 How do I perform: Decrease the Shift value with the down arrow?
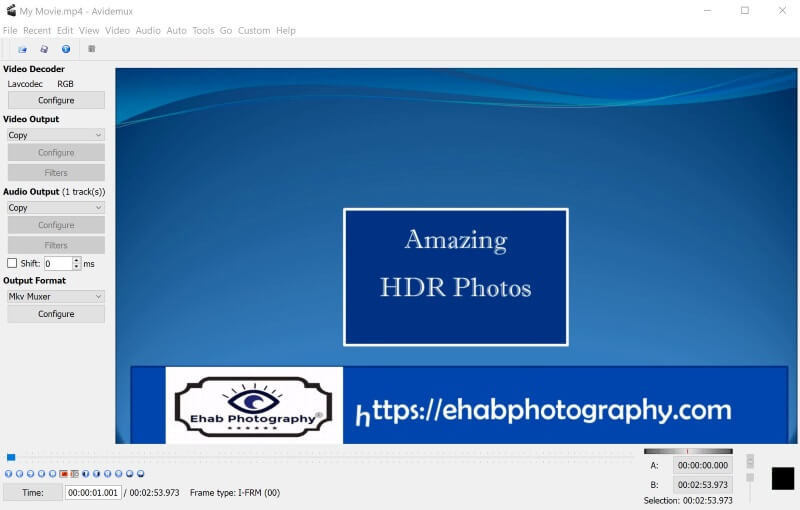click(77, 267)
